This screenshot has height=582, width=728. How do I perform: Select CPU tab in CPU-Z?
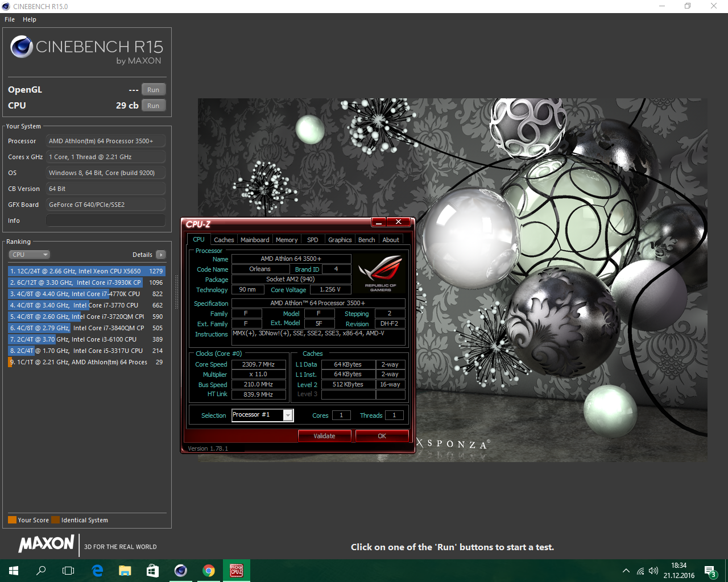[x=198, y=239]
